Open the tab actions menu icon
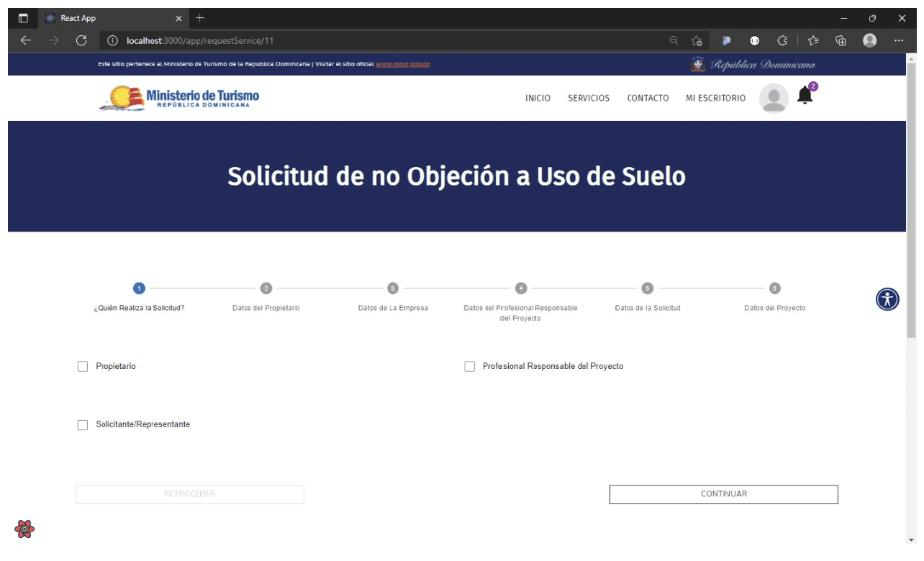This screenshot has height=561, width=924. (23, 18)
